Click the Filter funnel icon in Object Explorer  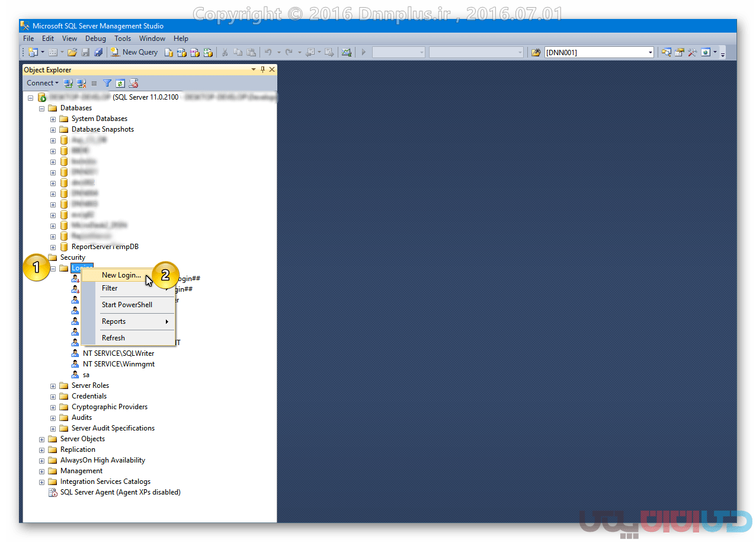coord(107,83)
